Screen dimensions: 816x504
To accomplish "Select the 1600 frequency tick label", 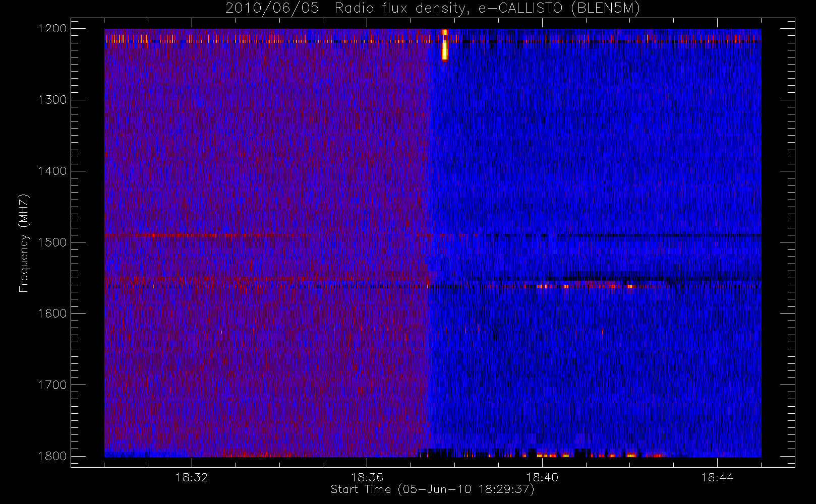I will click(52, 313).
